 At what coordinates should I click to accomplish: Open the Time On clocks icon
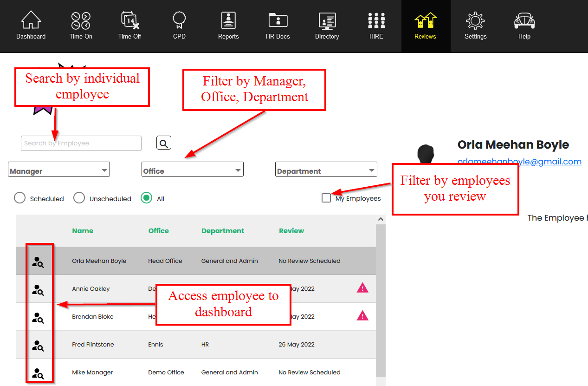click(81, 21)
